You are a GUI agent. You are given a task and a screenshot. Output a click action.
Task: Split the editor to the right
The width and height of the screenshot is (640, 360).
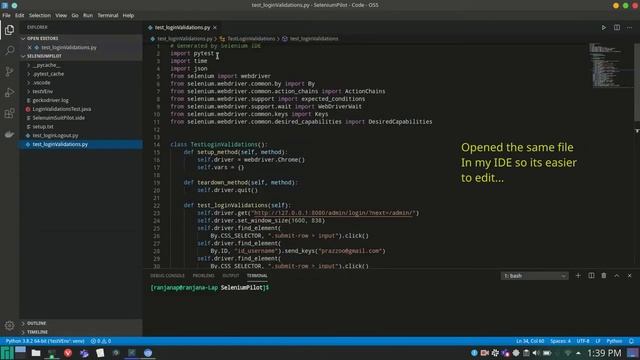pyautogui.click(x=617, y=27)
